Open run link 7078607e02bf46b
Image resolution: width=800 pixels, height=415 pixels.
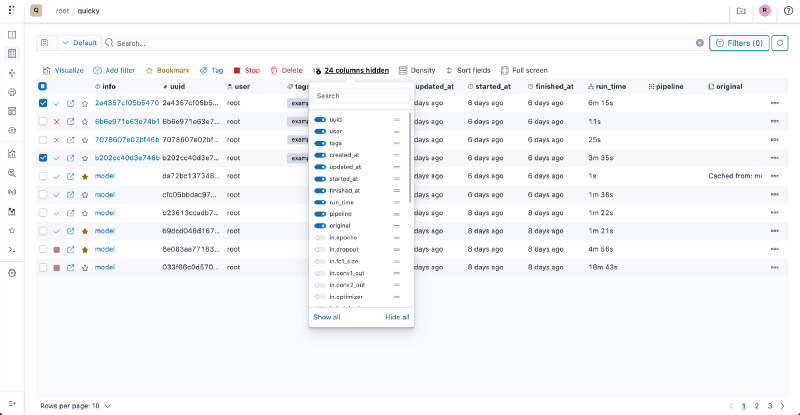coord(127,140)
